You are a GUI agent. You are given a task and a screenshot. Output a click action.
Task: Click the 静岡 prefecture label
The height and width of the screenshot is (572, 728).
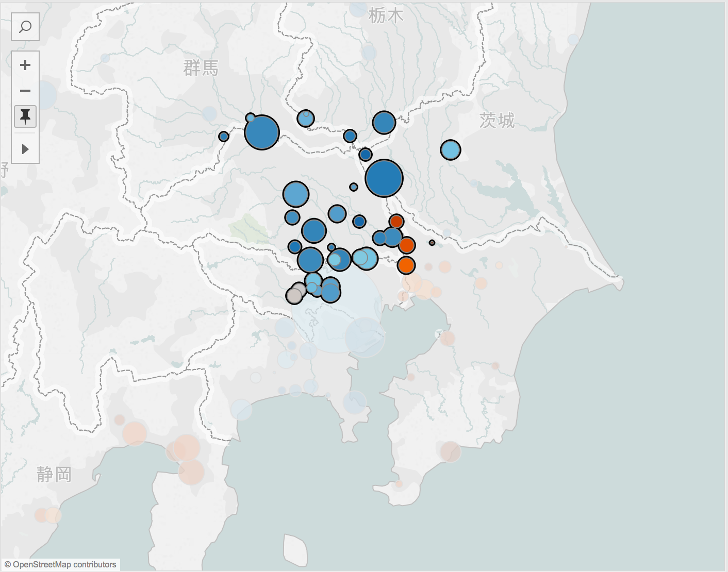pos(54,474)
